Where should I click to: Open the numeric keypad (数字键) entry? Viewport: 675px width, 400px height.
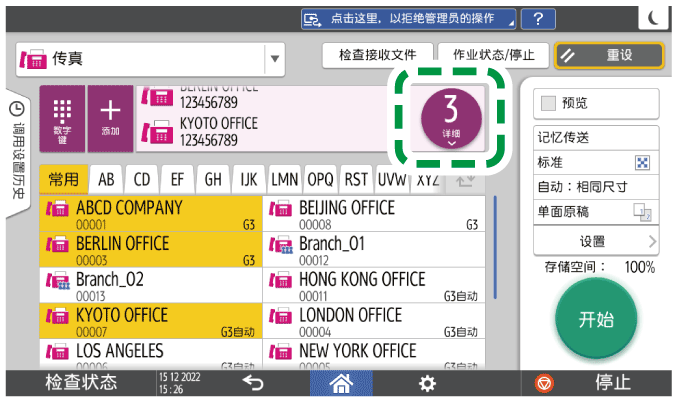coord(62,117)
